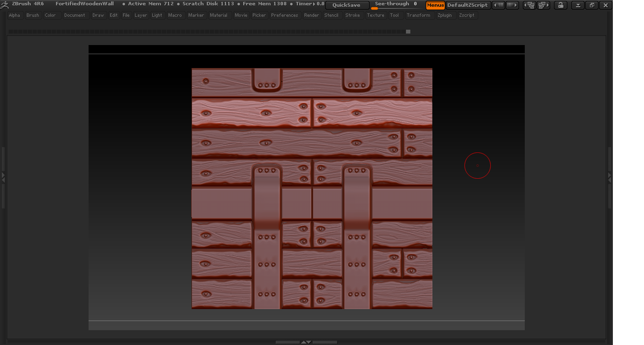
Task: Click the ZBrush logo icon
Action: click(5, 5)
